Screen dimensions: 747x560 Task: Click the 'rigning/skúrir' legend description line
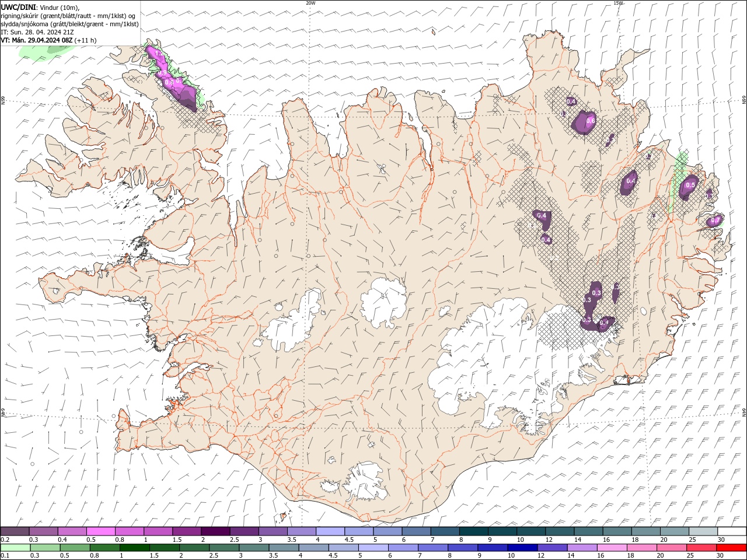point(69,15)
